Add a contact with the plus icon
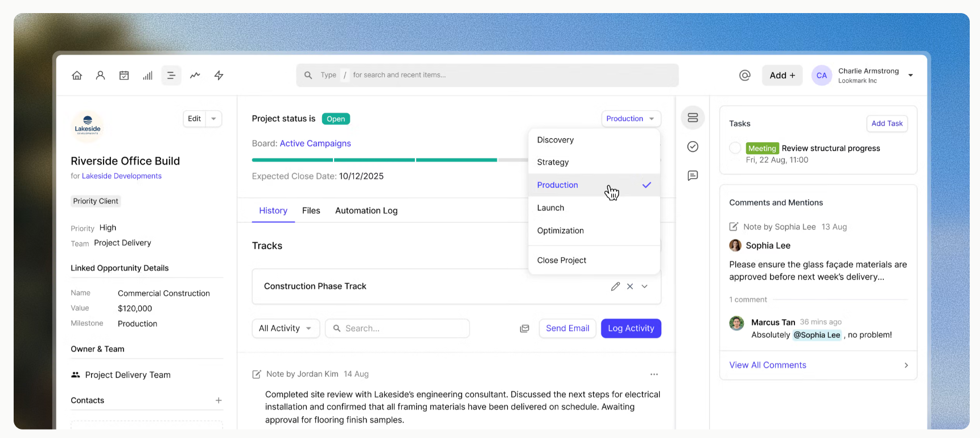Viewport: 980px width, 438px height. pos(219,400)
